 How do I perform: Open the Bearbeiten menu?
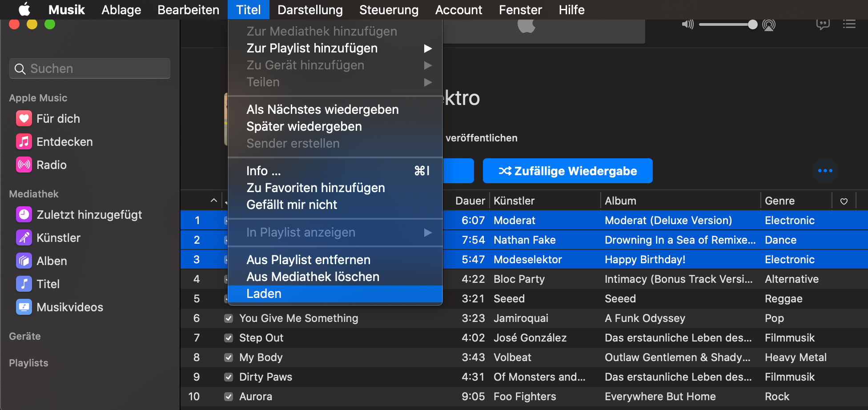point(189,10)
